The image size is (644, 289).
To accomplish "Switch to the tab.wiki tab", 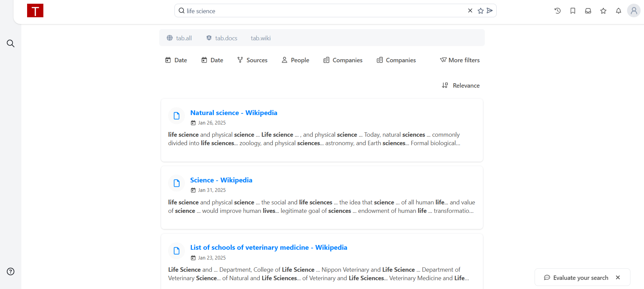I will [261, 38].
